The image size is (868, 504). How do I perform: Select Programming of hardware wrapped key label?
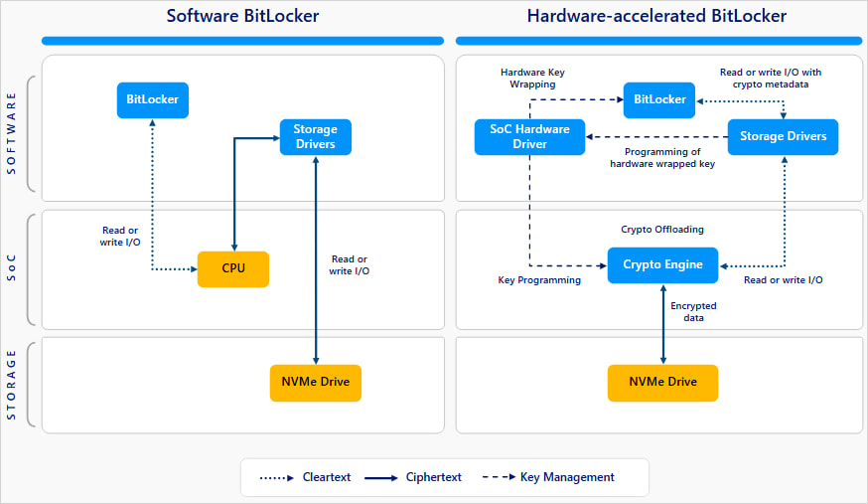[x=661, y=158]
